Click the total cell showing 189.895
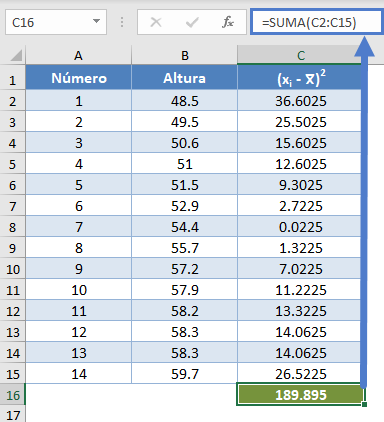The height and width of the screenshot is (422, 384). click(x=300, y=395)
